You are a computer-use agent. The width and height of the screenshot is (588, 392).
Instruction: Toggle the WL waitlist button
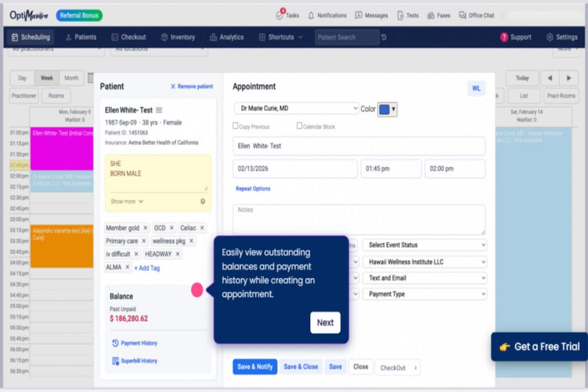[476, 88]
